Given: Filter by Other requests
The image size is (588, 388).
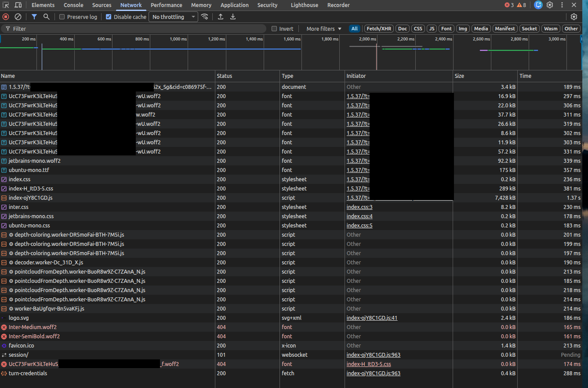Looking at the screenshot, I should point(571,29).
